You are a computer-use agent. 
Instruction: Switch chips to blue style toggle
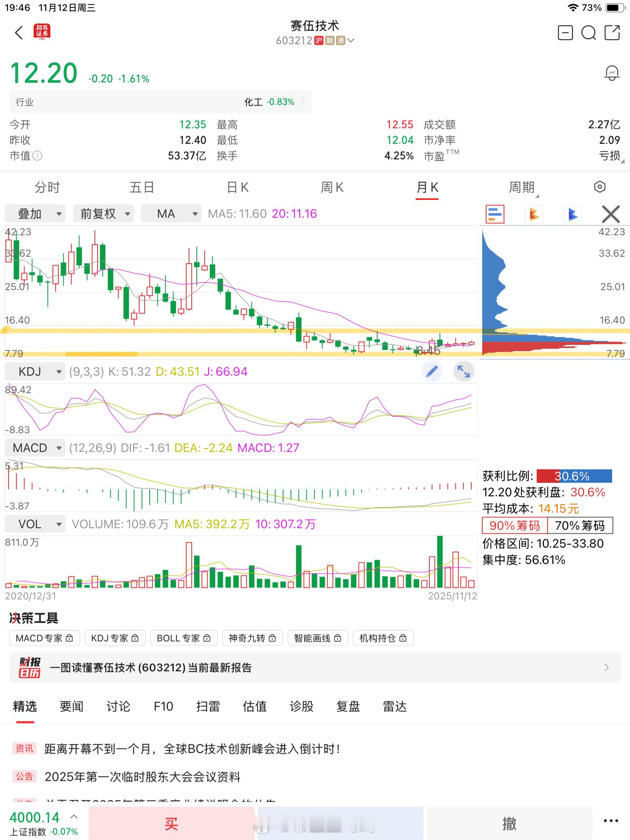[x=572, y=214]
